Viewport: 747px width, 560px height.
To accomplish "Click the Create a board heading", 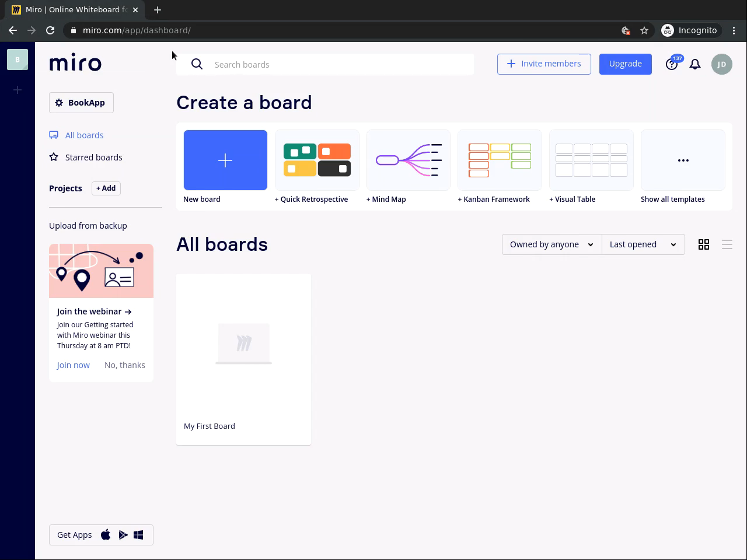I will 244,103.
